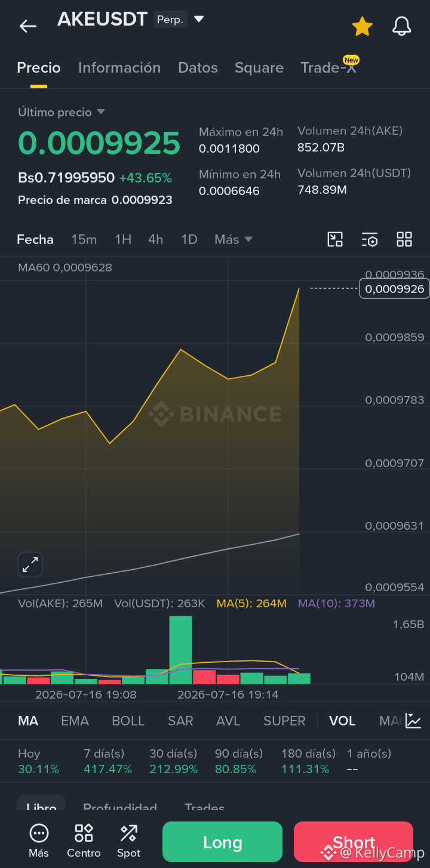Toggle the VOL indicator
The width and height of the screenshot is (430, 868).
tap(342, 721)
